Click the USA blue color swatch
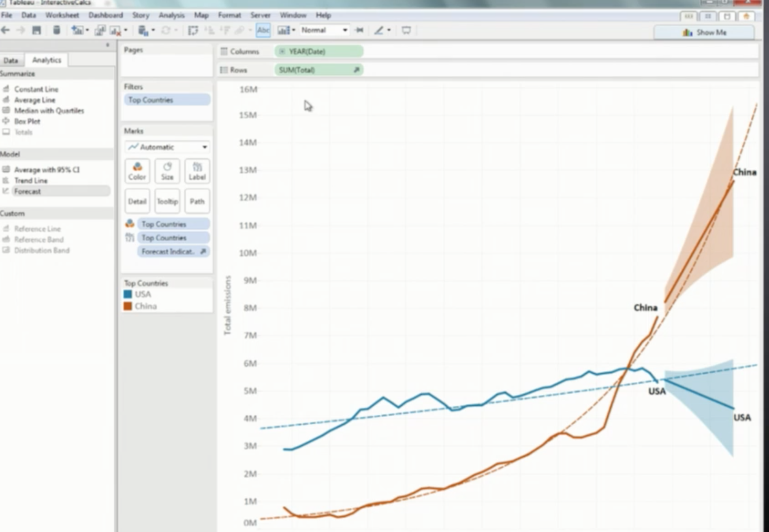769x532 pixels. coord(128,294)
